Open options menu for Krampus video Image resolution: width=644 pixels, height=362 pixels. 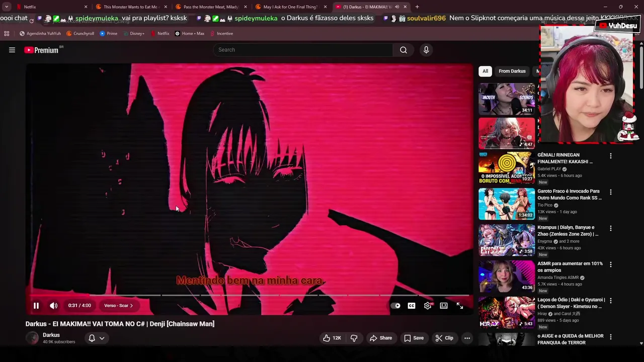(x=611, y=228)
